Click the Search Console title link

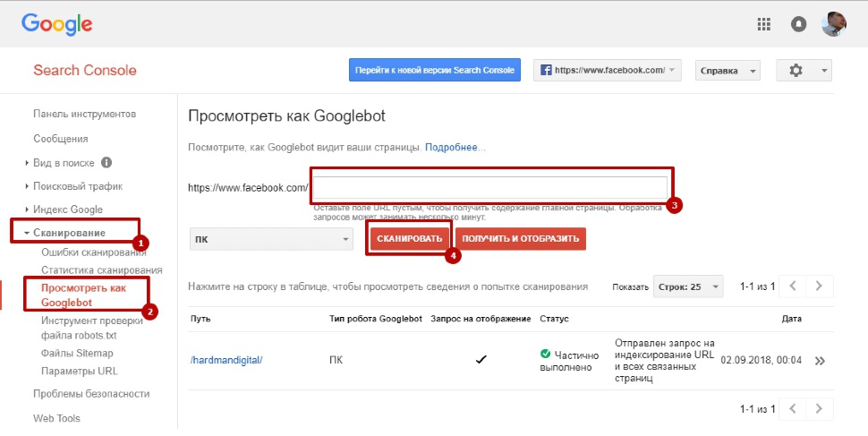(85, 71)
